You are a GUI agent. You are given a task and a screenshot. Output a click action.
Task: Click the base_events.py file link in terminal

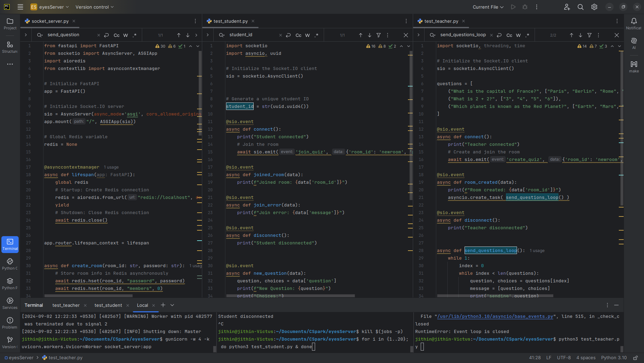(495, 316)
